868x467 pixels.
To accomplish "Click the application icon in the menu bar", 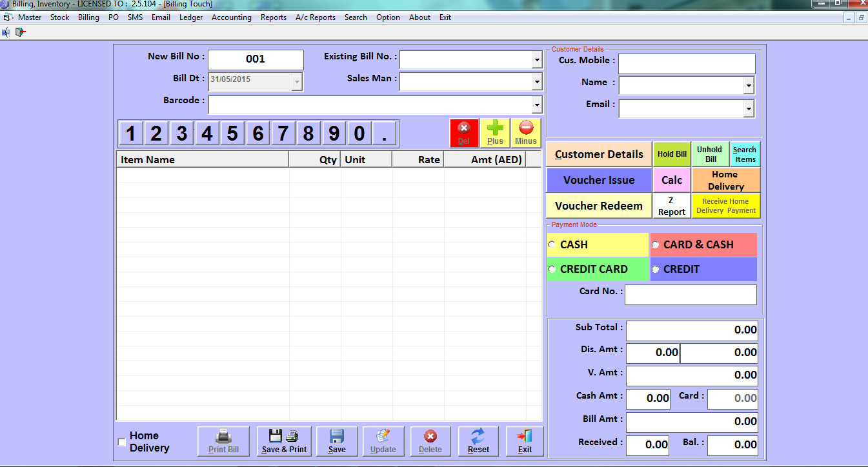I will pyautogui.click(x=8, y=17).
